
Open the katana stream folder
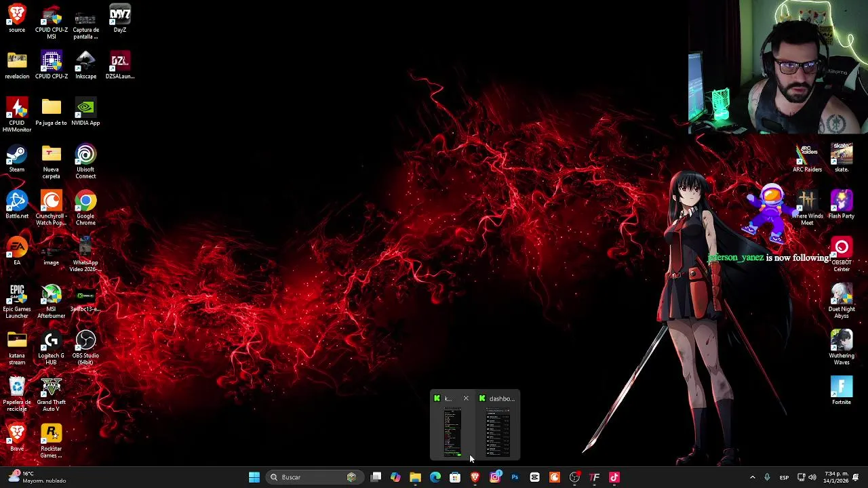click(17, 348)
